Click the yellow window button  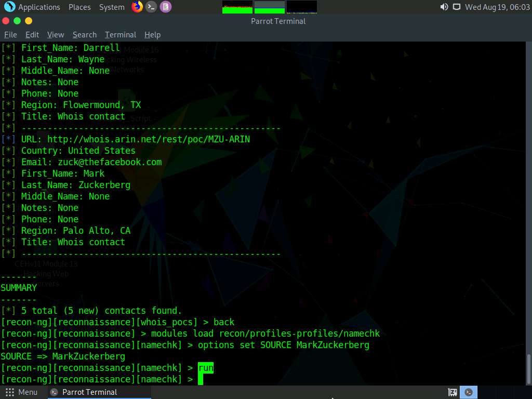pos(29,21)
